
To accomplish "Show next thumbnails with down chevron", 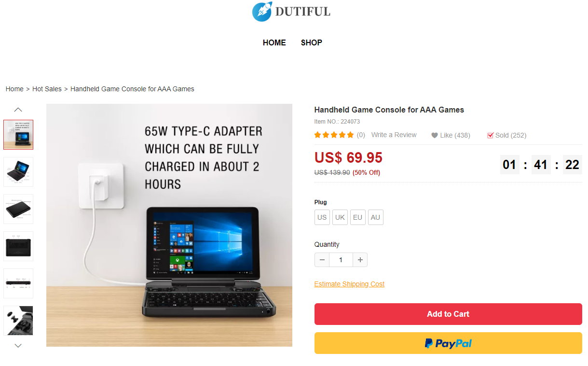I will [x=18, y=345].
